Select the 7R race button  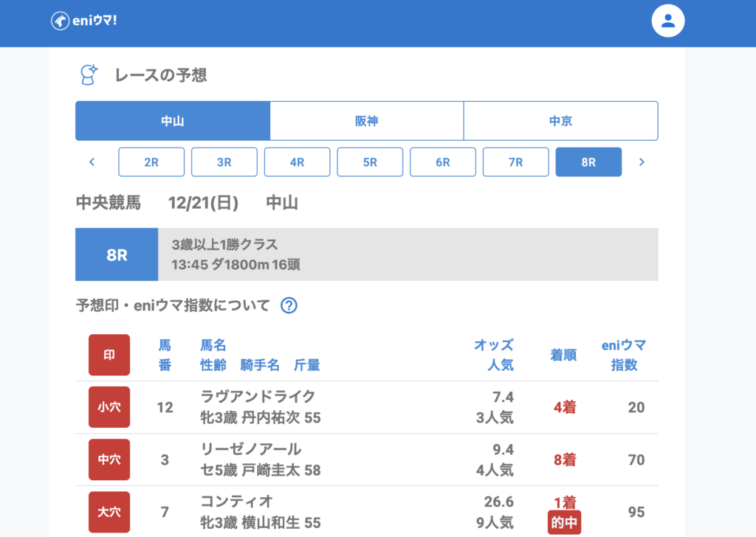coord(515,162)
